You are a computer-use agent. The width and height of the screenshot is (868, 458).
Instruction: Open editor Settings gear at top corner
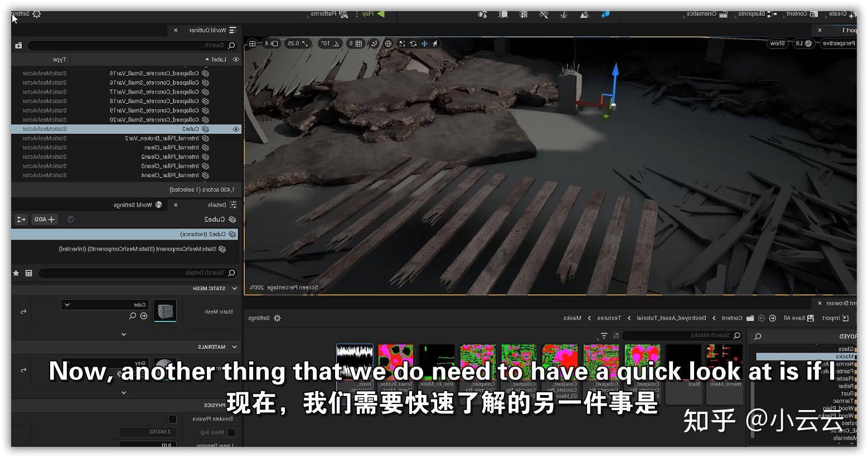point(37,14)
